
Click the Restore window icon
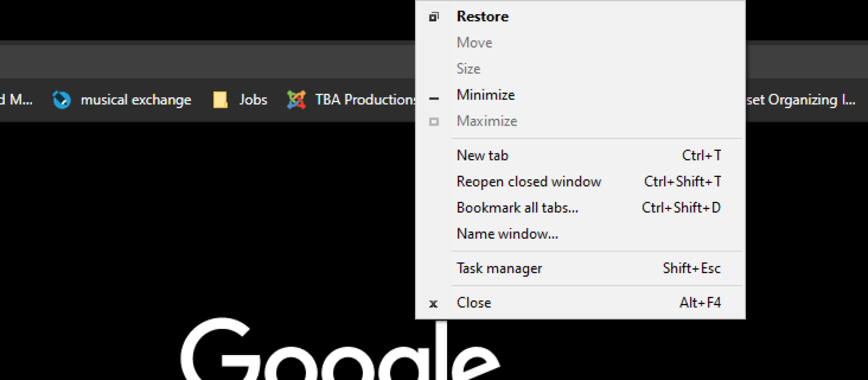tap(434, 17)
